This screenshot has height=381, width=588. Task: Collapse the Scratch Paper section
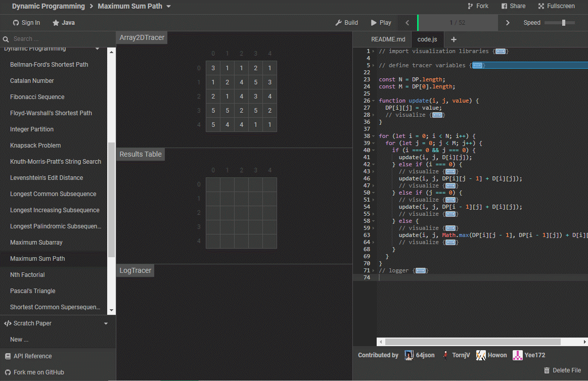click(x=106, y=323)
